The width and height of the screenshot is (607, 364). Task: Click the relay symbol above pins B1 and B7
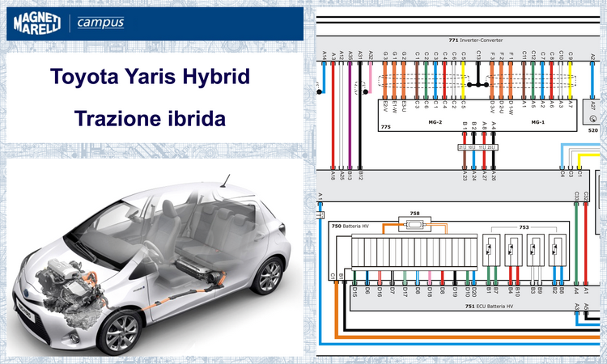point(491,250)
